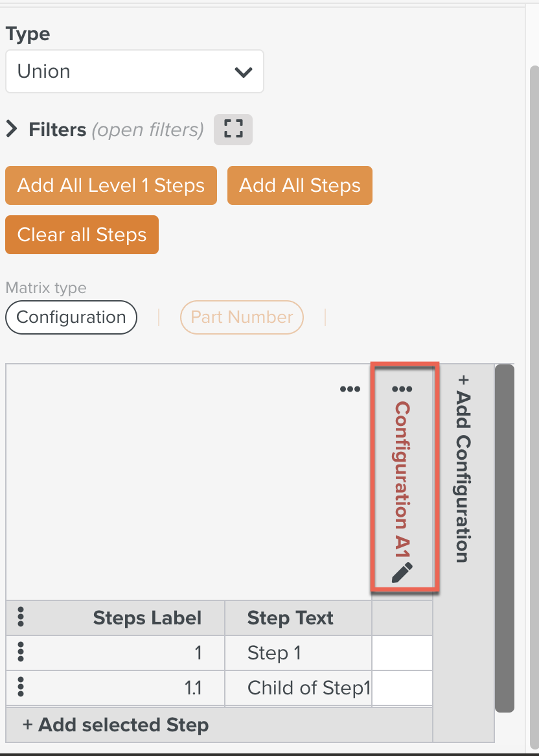Open three-dot menu for Step 1 row
The width and height of the screenshot is (539, 756).
(21, 652)
